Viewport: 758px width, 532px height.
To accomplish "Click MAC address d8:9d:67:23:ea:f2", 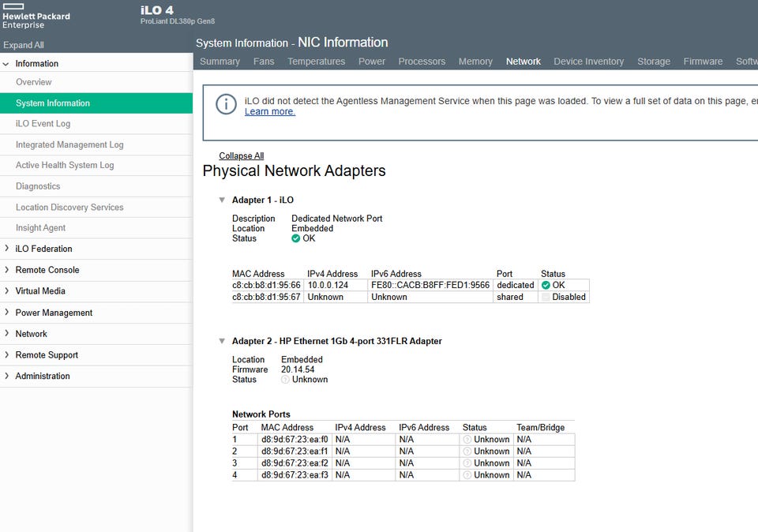I will (295, 463).
